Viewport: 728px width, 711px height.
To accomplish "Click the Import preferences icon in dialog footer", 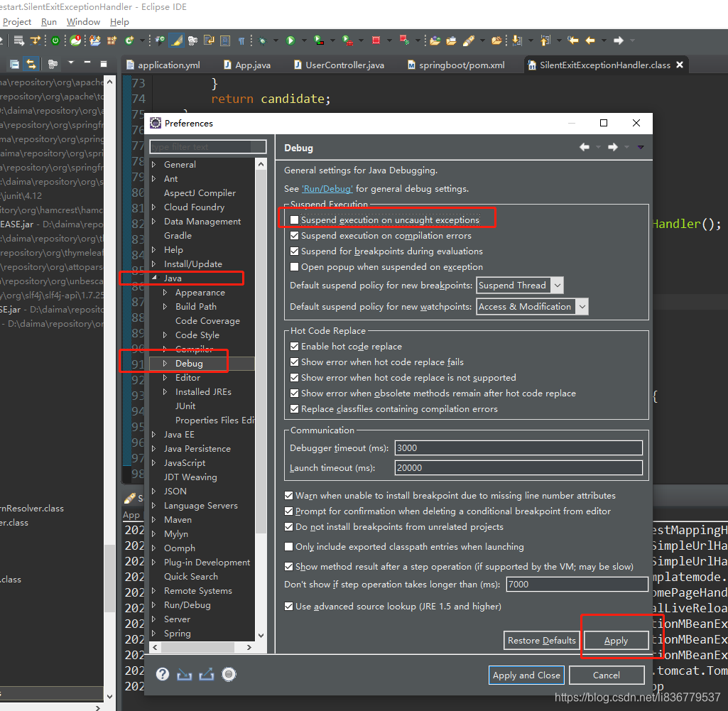I will (x=185, y=674).
